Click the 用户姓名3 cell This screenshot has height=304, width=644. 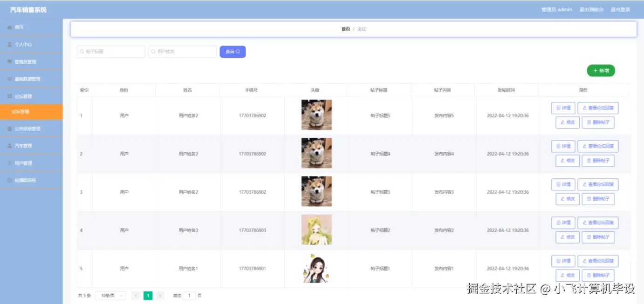188,230
